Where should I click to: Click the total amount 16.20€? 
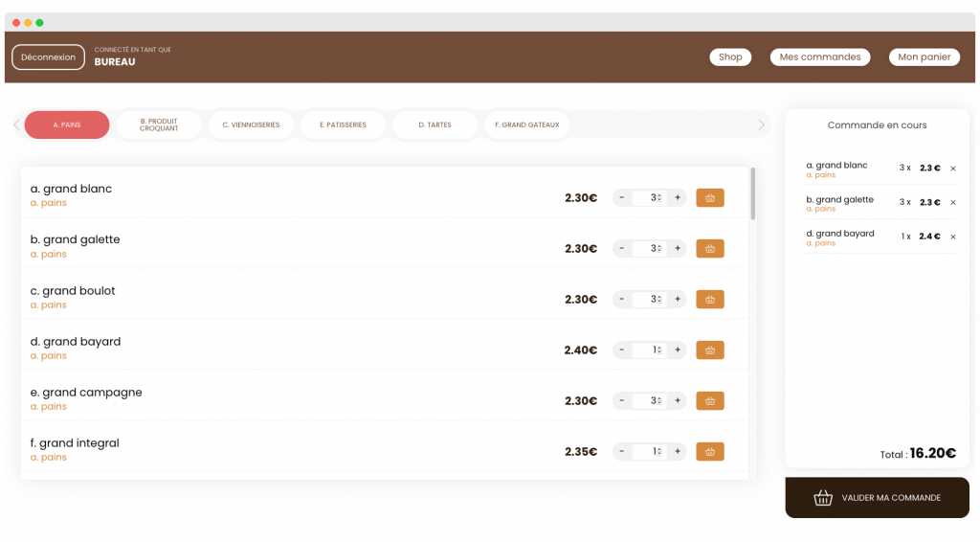[x=932, y=453]
